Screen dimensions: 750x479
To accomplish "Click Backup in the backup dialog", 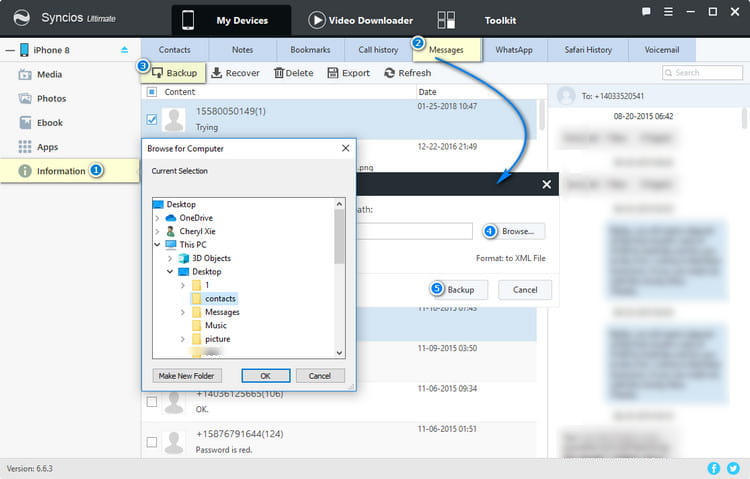I will [x=461, y=290].
